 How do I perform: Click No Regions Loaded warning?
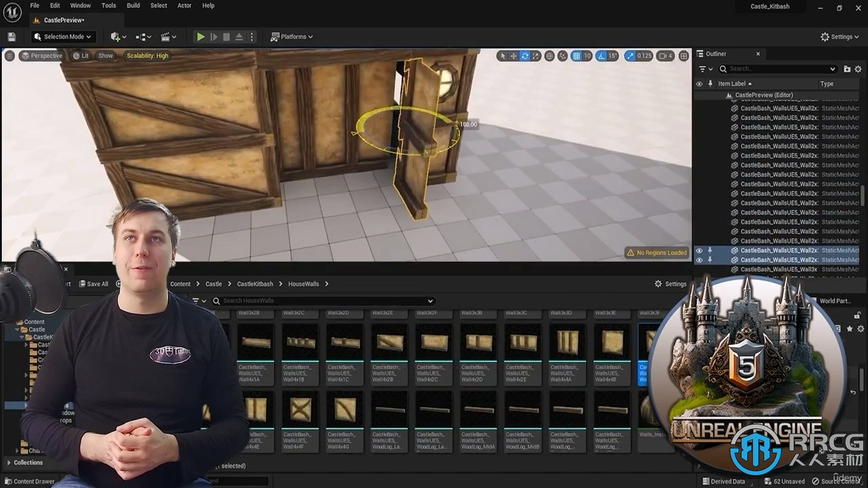coord(656,253)
